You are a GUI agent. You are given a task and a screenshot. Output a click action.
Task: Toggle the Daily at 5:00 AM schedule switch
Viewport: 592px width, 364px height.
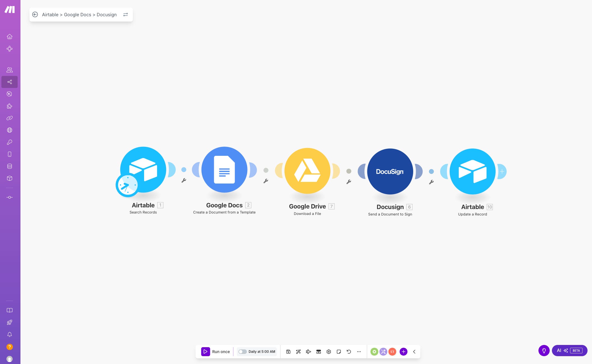tap(242, 351)
